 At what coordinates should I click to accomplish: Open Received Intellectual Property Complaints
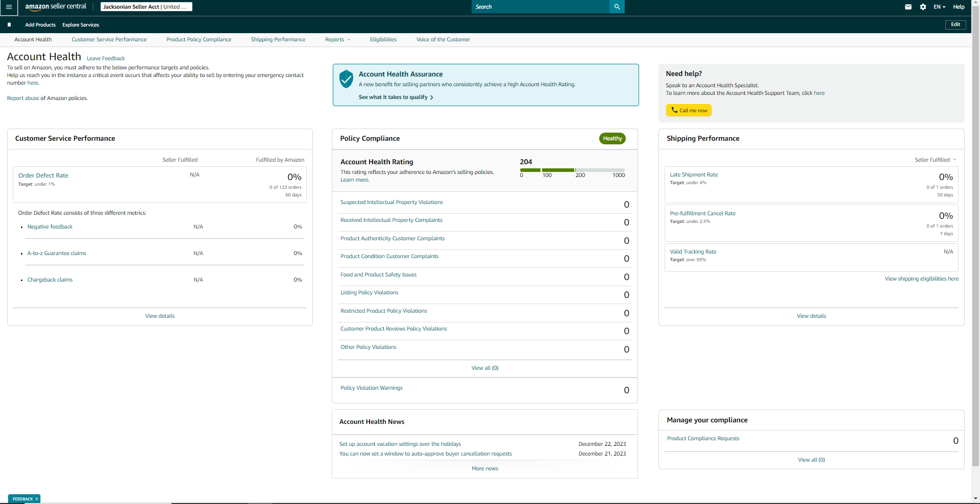(x=391, y=220)
